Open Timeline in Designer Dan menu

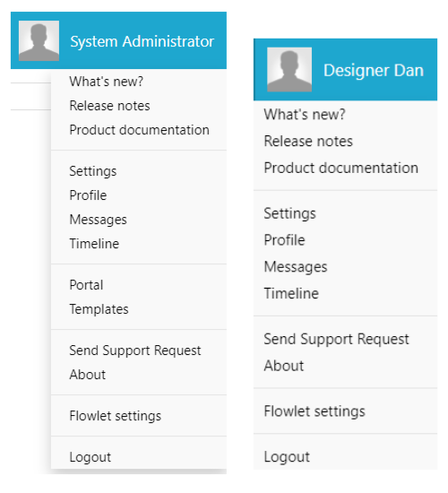pos(291,293)
